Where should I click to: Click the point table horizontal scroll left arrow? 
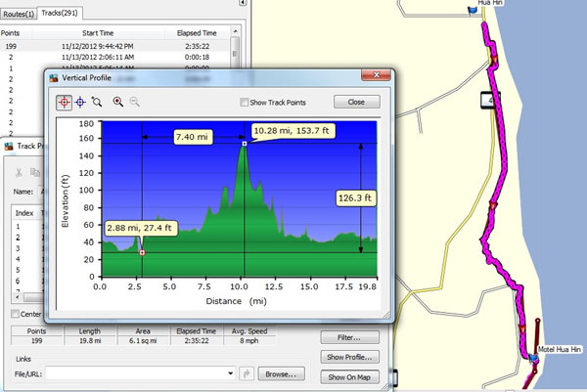[x=18, y=297]
